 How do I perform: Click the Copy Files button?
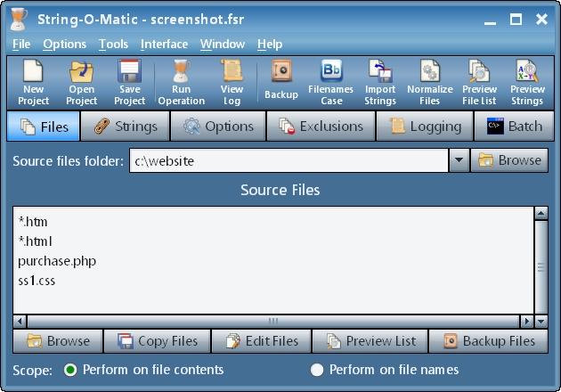coord(157,341)
